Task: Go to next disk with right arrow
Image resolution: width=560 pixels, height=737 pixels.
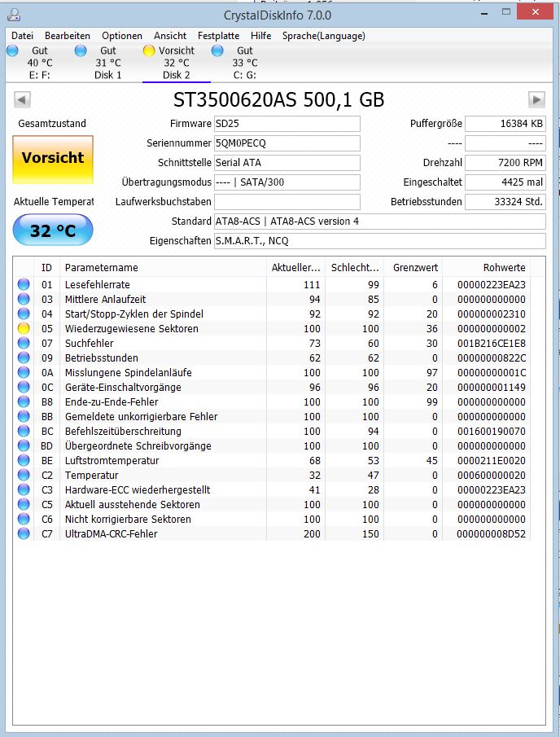Action: 536,99
